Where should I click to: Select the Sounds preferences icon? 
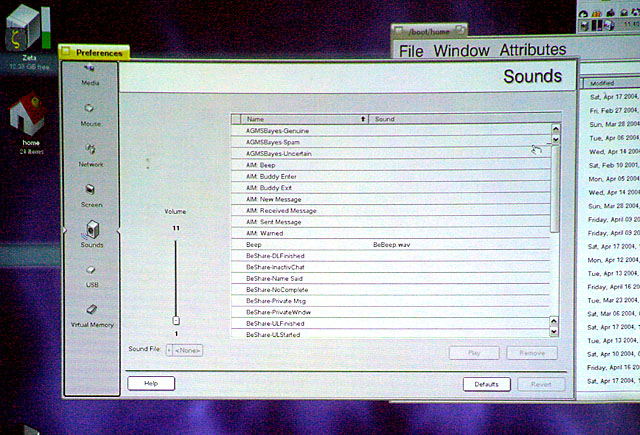tap(91, 233)
